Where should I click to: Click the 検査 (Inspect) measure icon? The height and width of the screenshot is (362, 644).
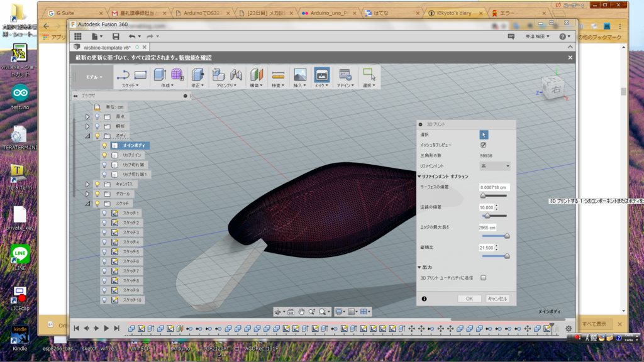[x=278, y=75]
